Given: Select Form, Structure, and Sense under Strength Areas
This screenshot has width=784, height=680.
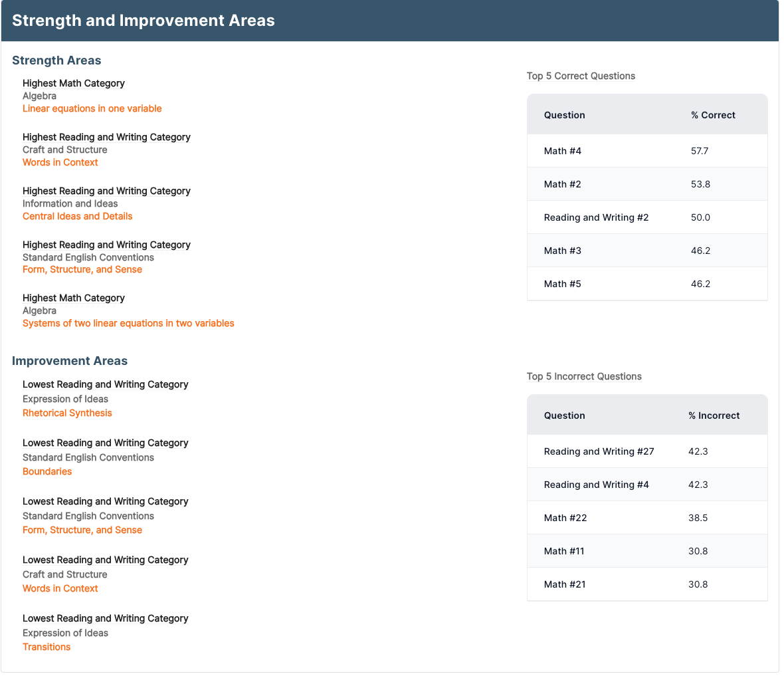Looking at the screenshot, I should 82,269.
